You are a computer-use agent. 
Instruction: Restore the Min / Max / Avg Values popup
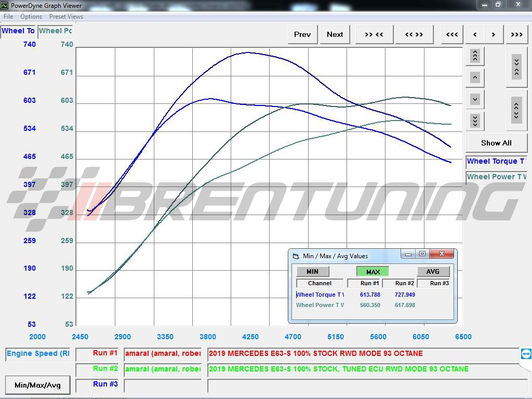pyautogui.click(x=422, y=254)
